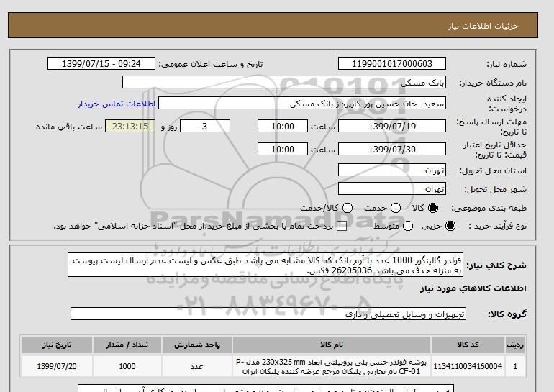Click the کد کالا column header
554x392 pixels.
pyautogui.click(x=468, y=345)
